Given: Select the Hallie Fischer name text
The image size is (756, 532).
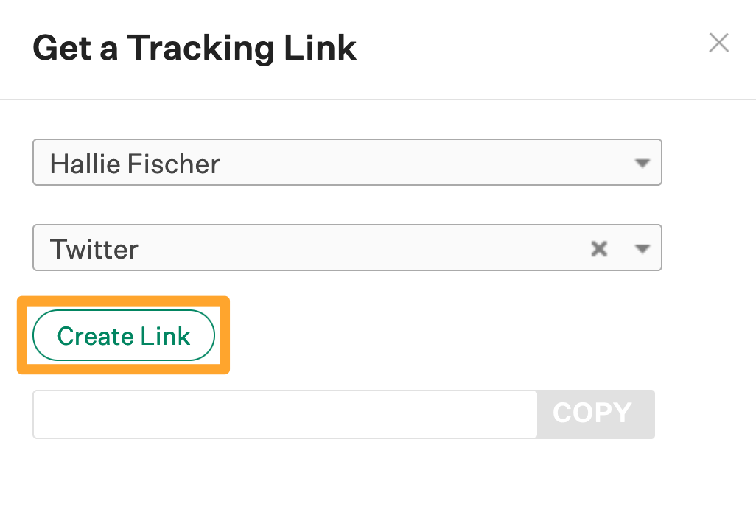Looking at the screenshot, I should point(135,163).
